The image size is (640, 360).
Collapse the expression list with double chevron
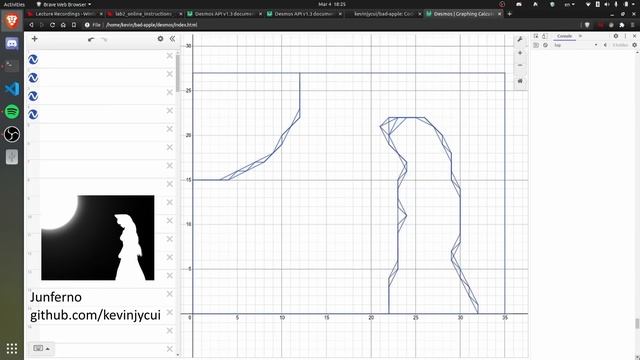(x=172, y=39)
